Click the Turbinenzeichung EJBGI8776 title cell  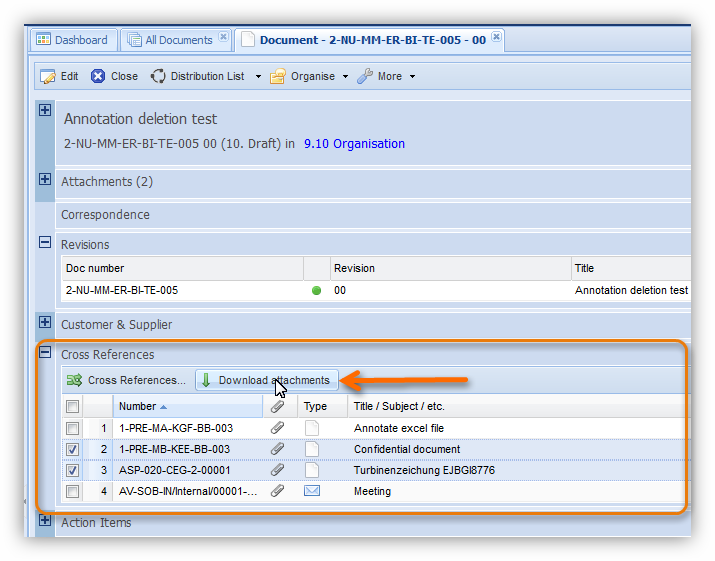coord(424,470)
